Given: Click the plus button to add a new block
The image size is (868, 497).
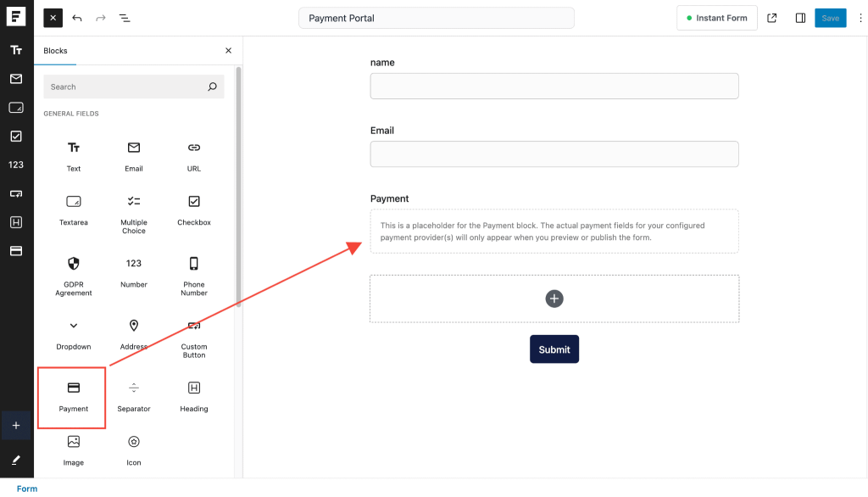Looking at the screenshot, I should point(554,299).
